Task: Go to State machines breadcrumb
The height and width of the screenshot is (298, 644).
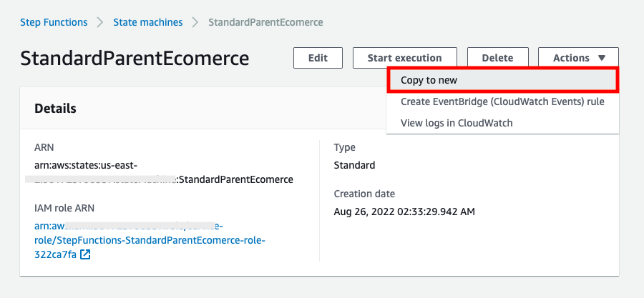Action: point(148,22)
